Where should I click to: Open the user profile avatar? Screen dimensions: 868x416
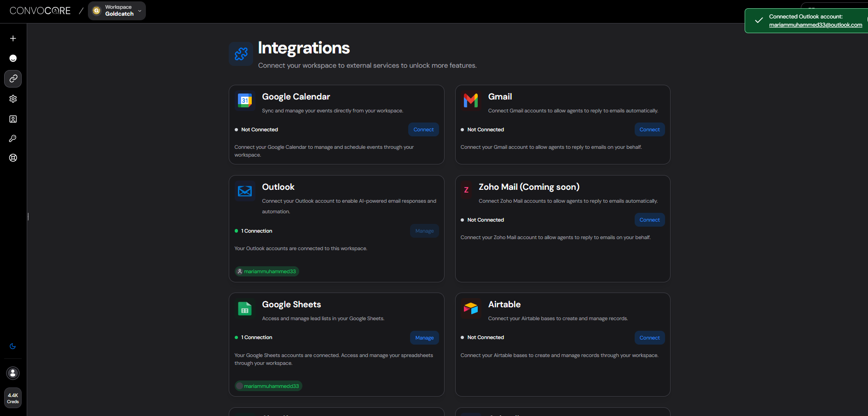coord(13,373)
